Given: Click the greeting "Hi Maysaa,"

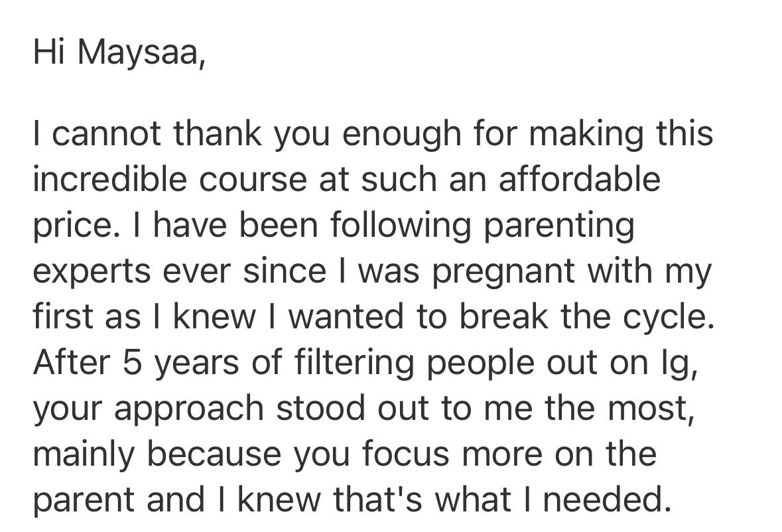Looking at the screenshot, I should click(119, 53).
